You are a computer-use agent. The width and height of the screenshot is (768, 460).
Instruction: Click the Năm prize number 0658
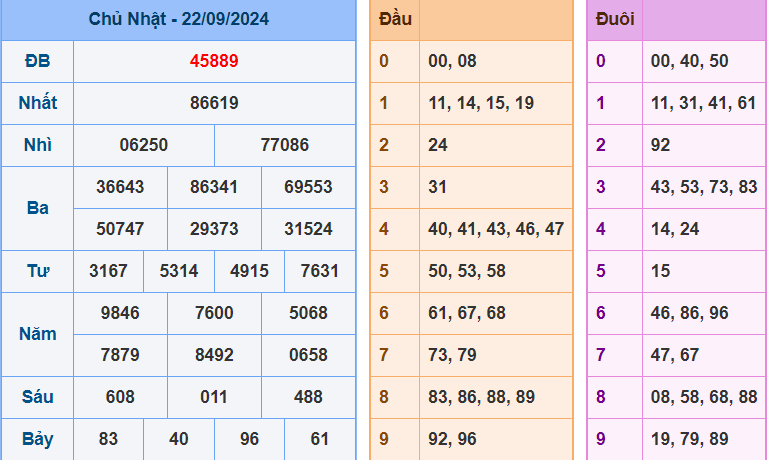click(x=308, y=355)
